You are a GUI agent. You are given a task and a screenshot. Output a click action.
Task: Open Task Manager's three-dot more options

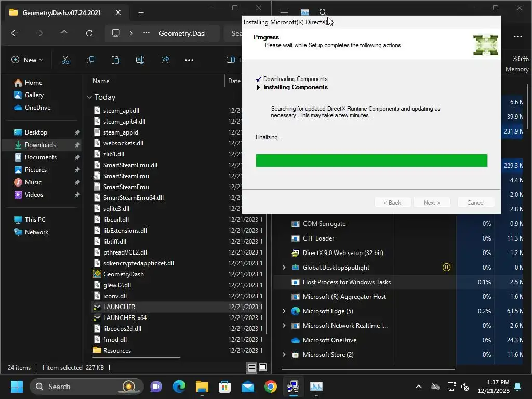pyautogui.click(x=518, y=37)
